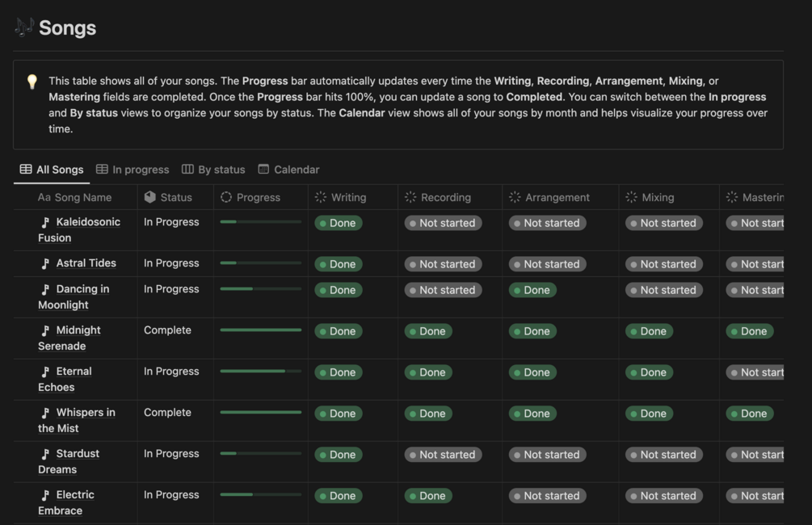Switch to the All Songs view
The image size is (812, 525).
[52, 170]
